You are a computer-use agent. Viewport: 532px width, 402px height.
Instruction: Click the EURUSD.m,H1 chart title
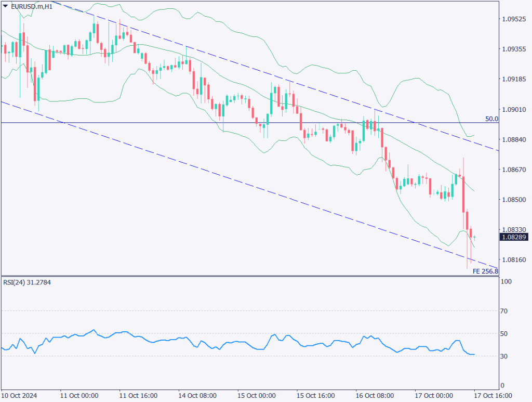tap(31, 7)
